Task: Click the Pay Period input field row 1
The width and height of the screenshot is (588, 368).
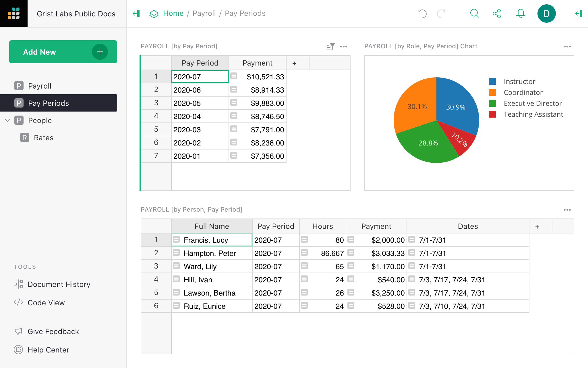Action: [x=199, y=76]
